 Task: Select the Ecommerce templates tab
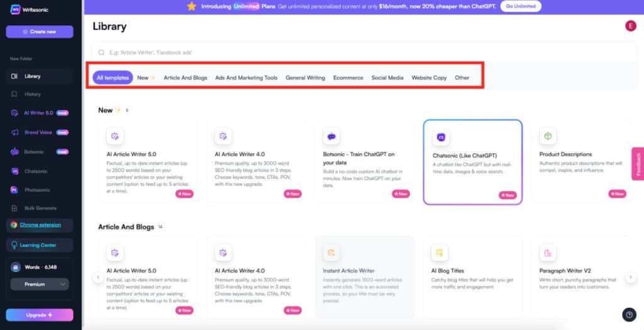(348, 78)
